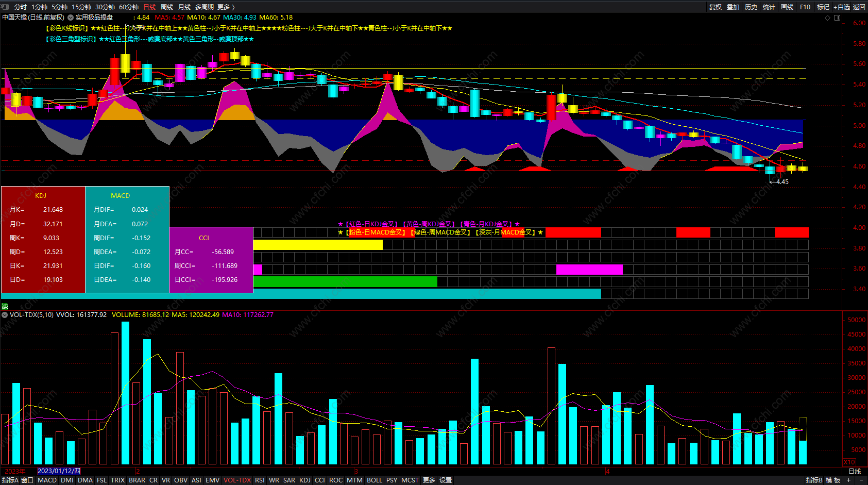This screenshot has width=868, height=485.
Task: Click the 标记 mark button
Action: point(823,7)
